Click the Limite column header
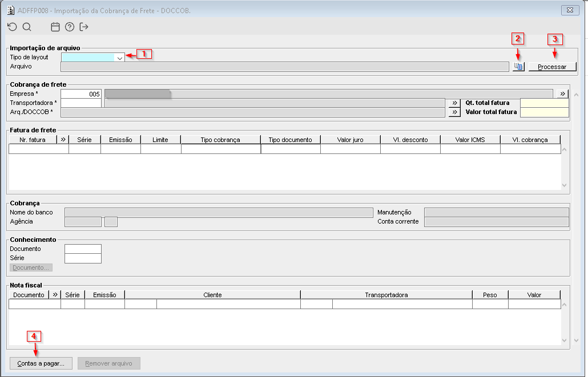The height and width of the screenshot is (377, 588). point(160,140)
